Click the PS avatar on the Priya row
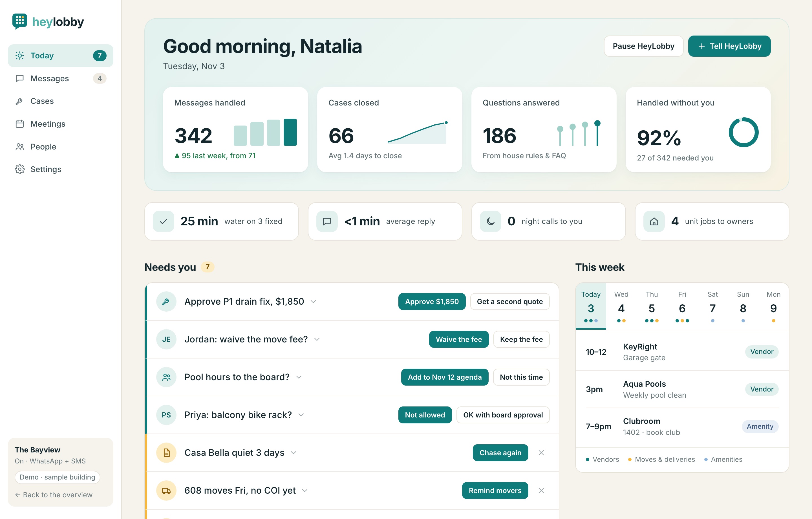Screen dimensions: 812x519 (x=166, y=415)
